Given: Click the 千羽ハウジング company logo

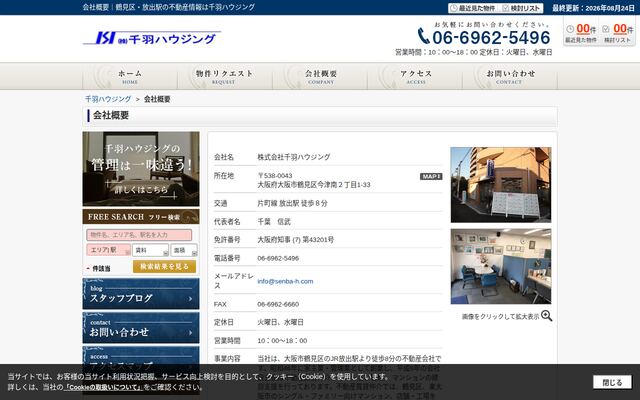Looking at the screenshot, I should coord(152,38).
